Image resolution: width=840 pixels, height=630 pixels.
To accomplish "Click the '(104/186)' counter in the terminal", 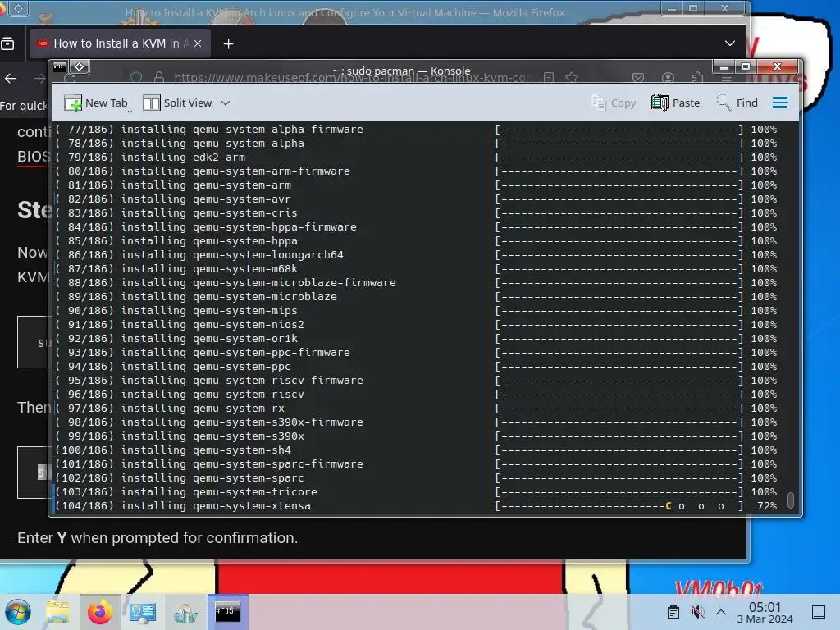I will pos(84,505).
